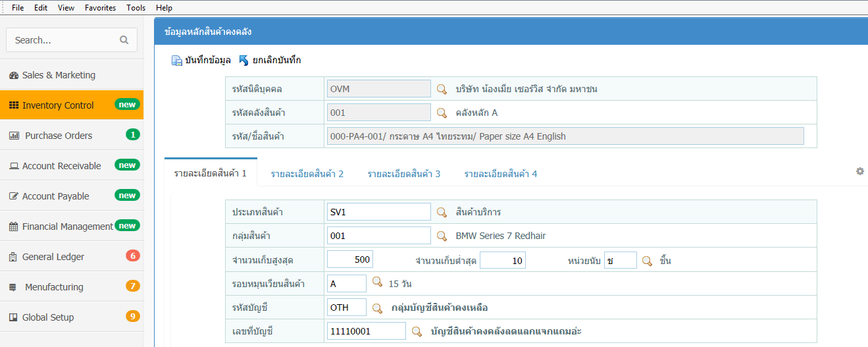Click the บันทึกข้อมูล save button
The height and width of the screenshot is (347, 868).
point(201,61)
